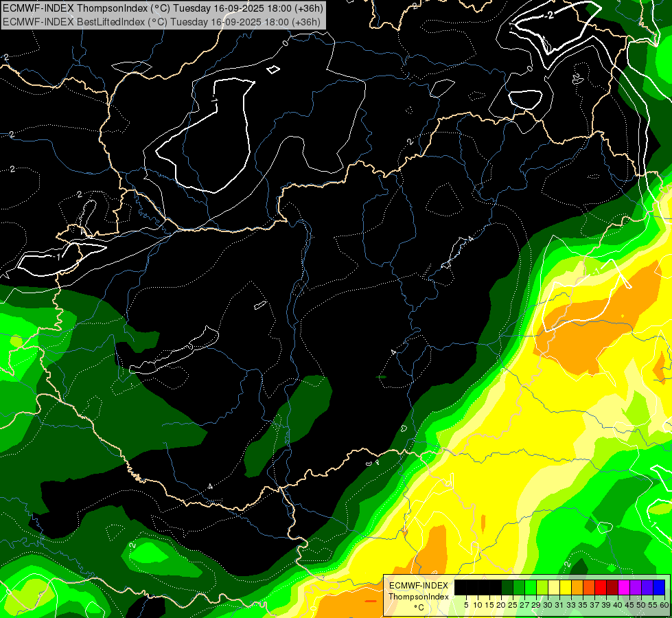672x618 pixels.
Task: Click the legend tick label '27'
Action: click(x=524, y=605)
